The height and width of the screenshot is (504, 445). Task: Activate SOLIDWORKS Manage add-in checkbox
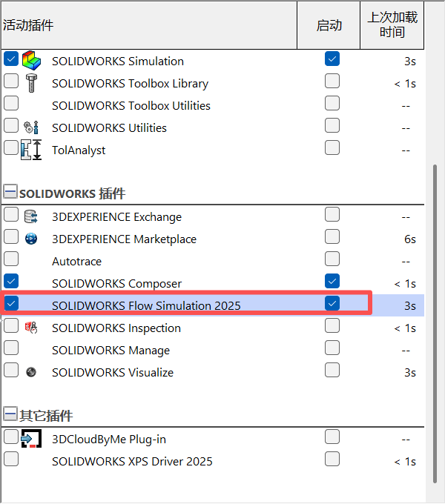coord(11,348)
